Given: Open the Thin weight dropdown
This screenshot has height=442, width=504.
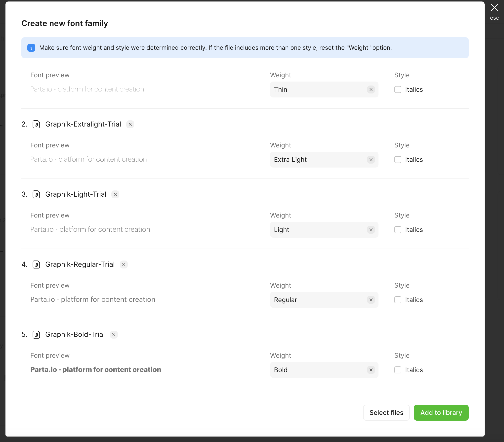Looking at the screenshot, I should click(x=324, y=89).
